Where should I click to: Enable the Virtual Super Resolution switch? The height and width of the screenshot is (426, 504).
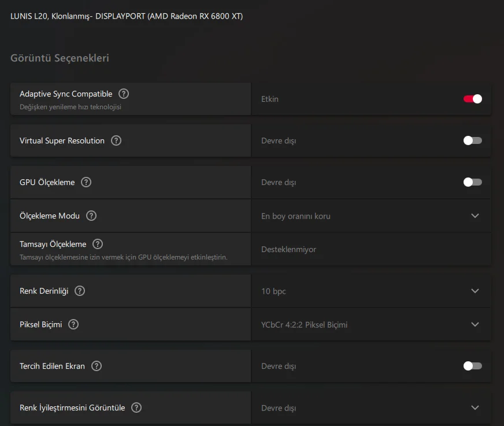click(472, 140)
